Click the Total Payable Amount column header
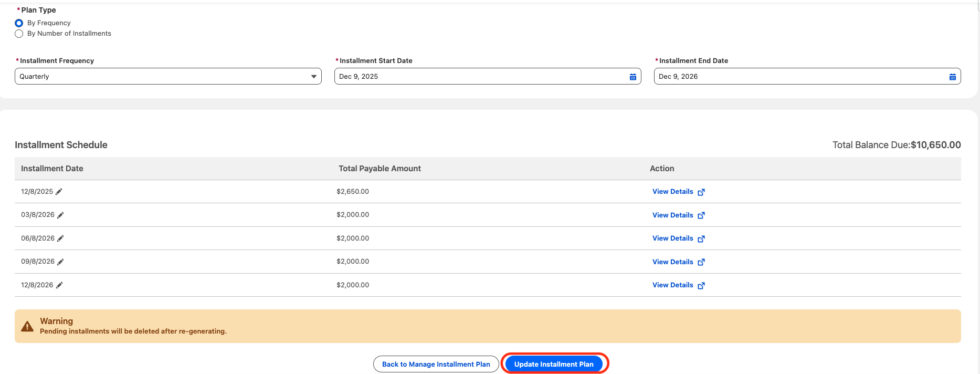The width and height of the screenshot is (980, 374). point(380,169)
